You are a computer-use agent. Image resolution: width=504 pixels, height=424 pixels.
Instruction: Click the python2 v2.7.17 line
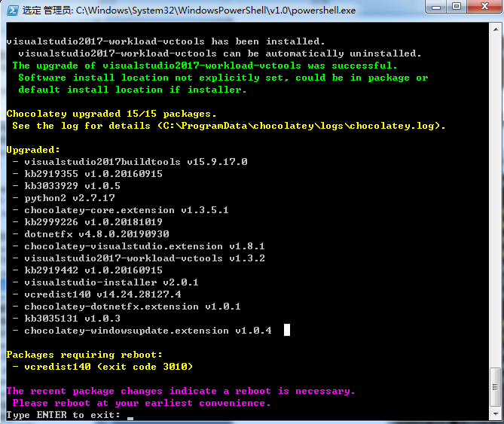(x=63, y=198)
